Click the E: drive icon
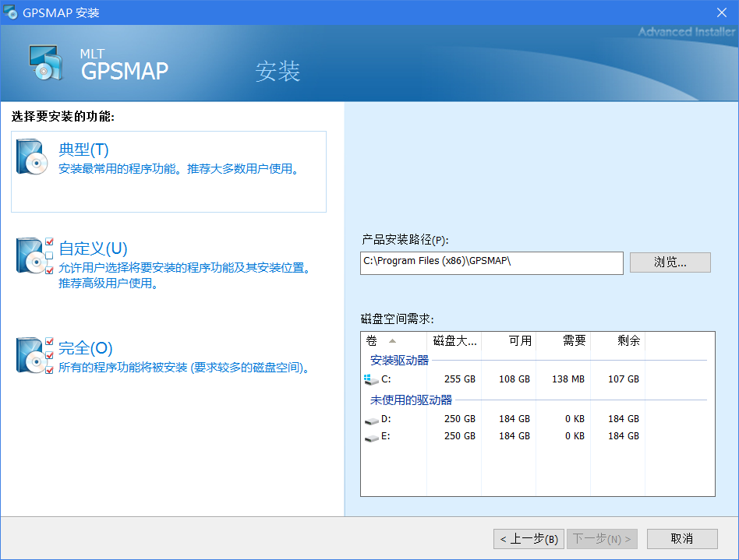Image resolution: width=739 pixels, height=560 pixels. pyautogui.click(x=371, y=438)
